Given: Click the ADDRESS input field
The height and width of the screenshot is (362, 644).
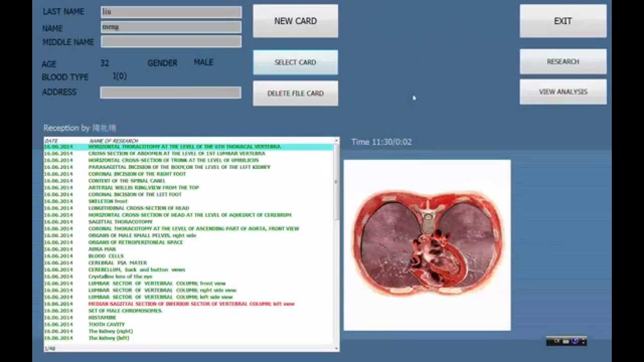Looking at the screenshot, I should pyautogui.click(x=171, y=93).
